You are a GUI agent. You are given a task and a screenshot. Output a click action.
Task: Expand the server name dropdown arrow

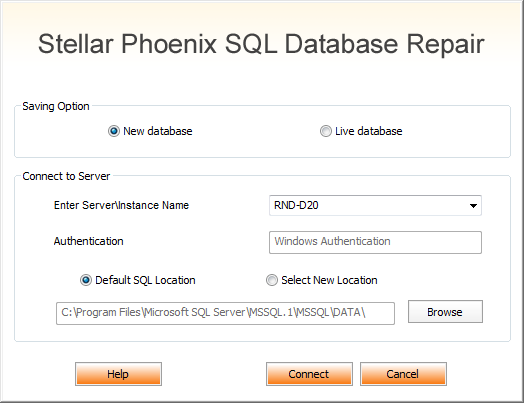(x=473, y=206)
